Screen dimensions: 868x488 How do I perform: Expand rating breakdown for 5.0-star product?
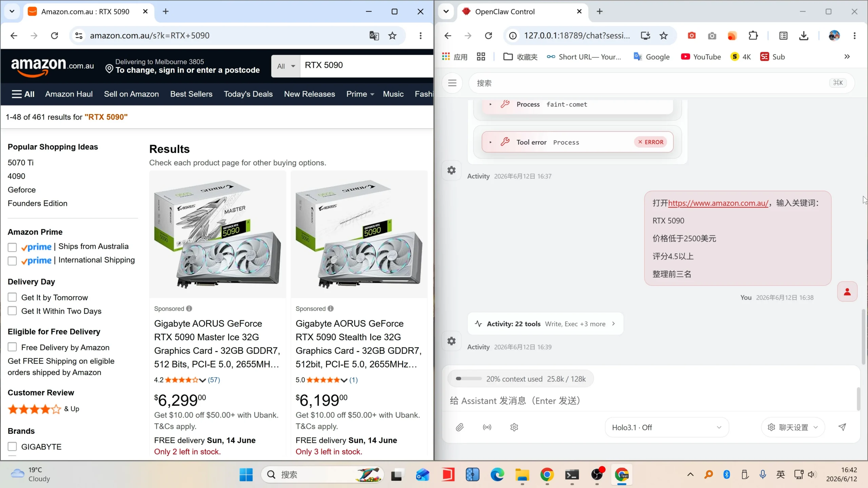tap(344, 380)
